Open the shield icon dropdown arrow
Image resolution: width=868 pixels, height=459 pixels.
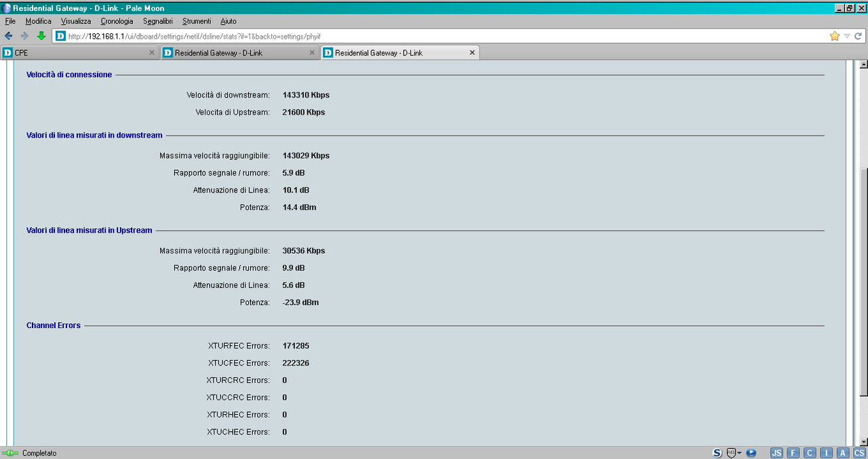click(739, 453)
